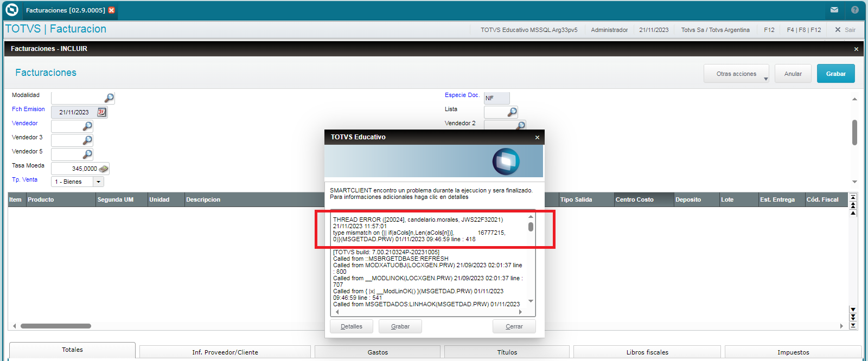Viewport: 868px width, 361px height.
Task: Click the Producto column header
Action: click(x=61, y=199)
